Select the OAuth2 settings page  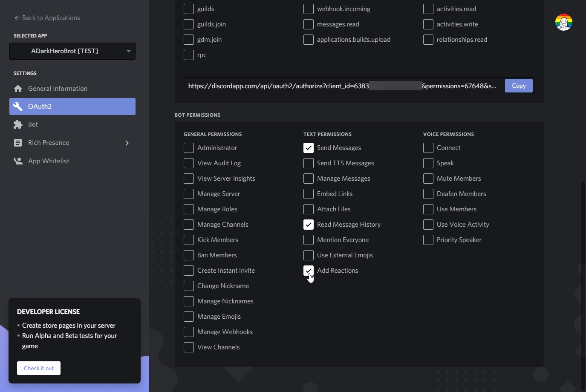[72, 107]
